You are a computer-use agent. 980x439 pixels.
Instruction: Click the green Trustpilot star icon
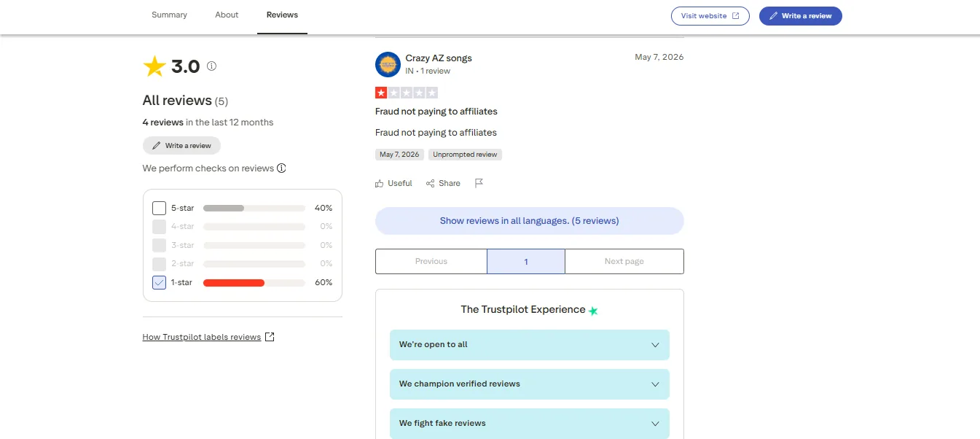pos(593,311)
